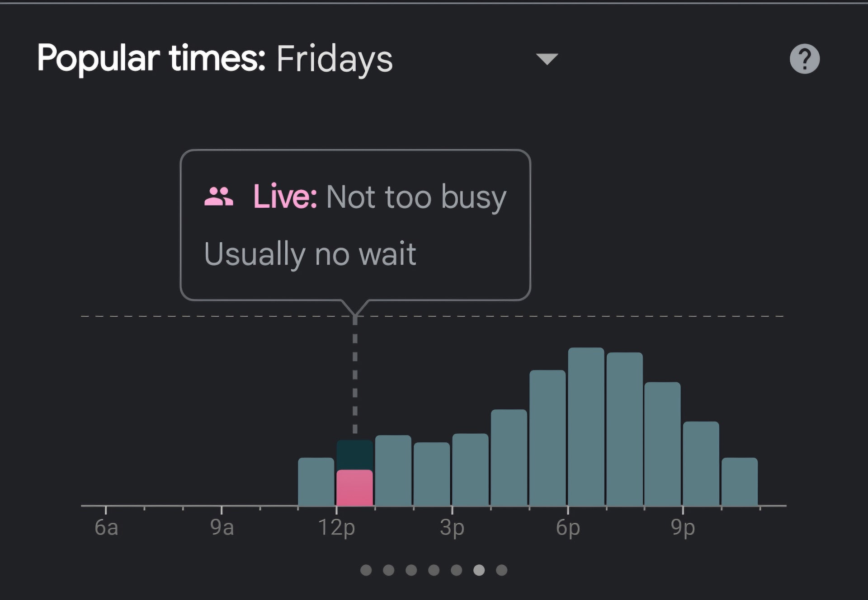868x600 pixels.
Task: Select the first pagination dot
Action: click(x=366, y=570)
